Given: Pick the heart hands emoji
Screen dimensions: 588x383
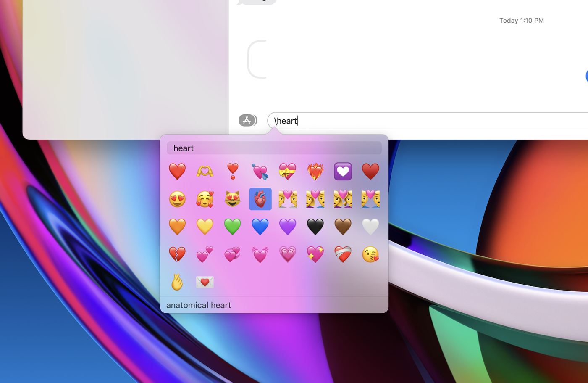Looking at the screenshot, I should 205,171.
